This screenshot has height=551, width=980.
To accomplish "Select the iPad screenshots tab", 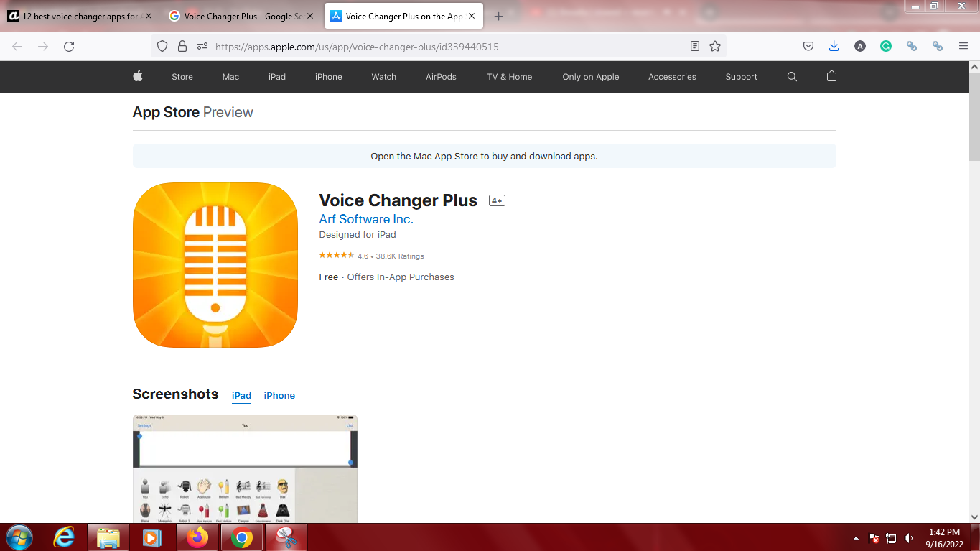I will point(241,395).
